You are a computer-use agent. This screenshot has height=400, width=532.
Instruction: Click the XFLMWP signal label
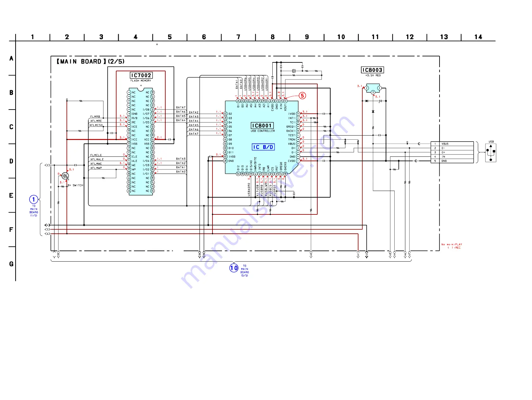[x=96, y=168]
